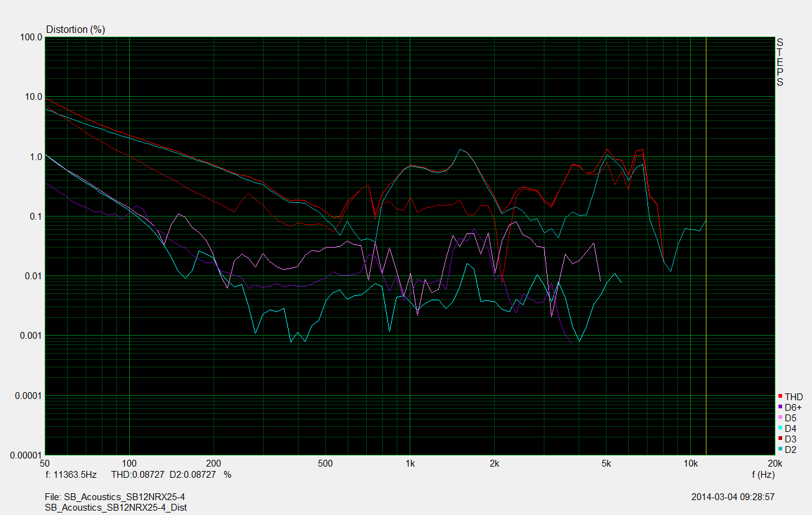Click the f (Hz) axis label
This screenshot has width=812, height=515.
763,474
